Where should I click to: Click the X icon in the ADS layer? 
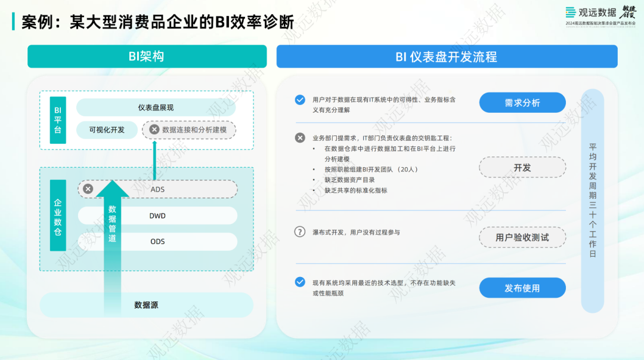point(88,189)
